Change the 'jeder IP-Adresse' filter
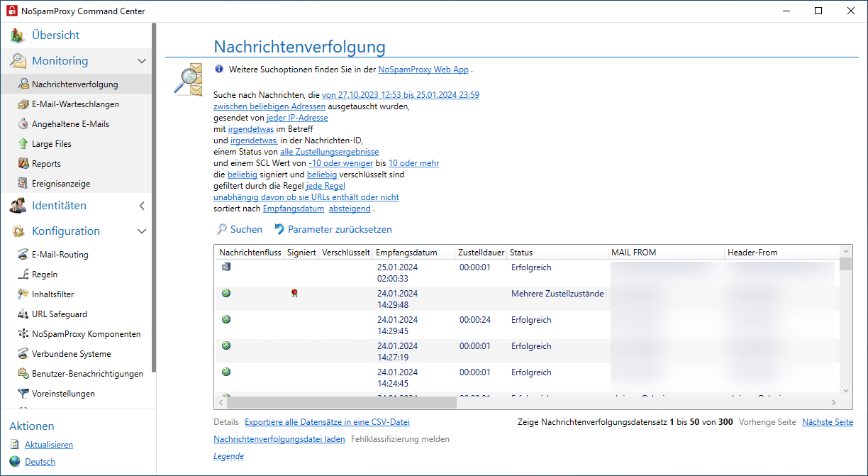 [297, 118]
